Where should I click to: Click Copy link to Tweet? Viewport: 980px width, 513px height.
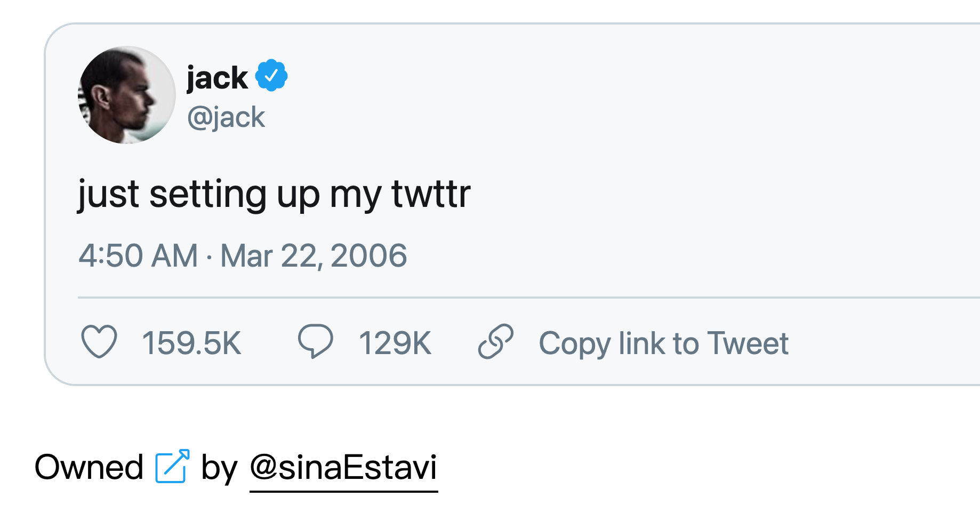[x=663, y=343]
